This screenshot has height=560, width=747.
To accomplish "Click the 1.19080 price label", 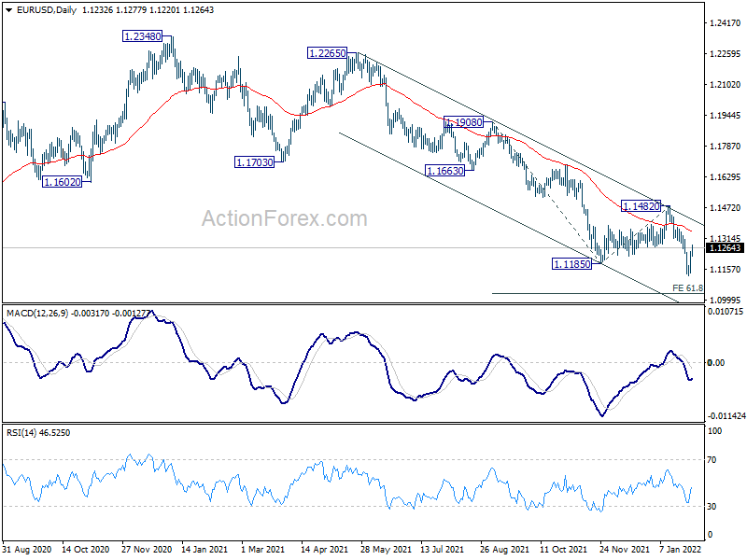I will tap(463, 122).
